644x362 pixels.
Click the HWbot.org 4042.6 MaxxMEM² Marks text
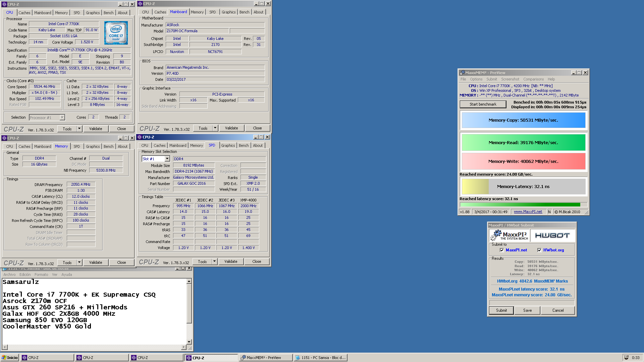(x=532, y=281)
